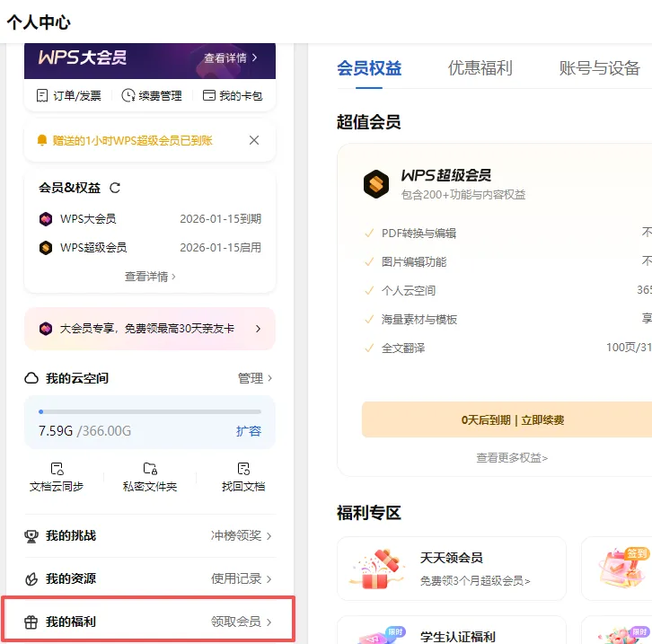Open 查看更多权益 link

(512, 458)
